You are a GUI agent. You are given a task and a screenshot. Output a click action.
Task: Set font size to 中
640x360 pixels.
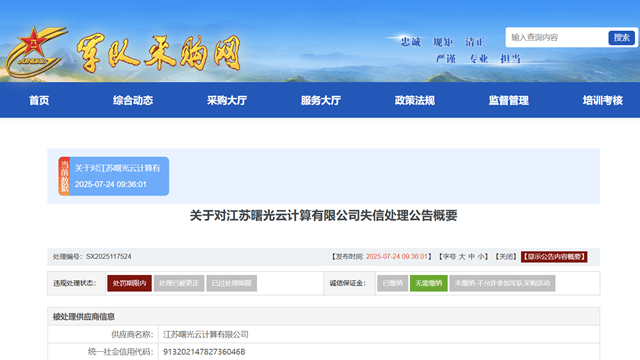tap(472, 257)
